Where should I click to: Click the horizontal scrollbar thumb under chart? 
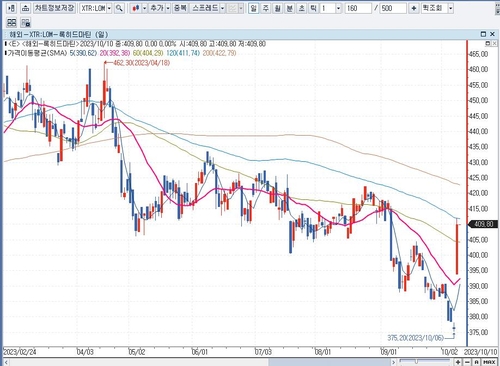(x=328, y=362)
